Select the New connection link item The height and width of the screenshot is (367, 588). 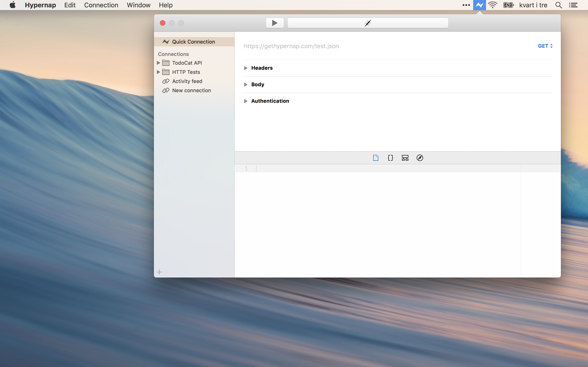click(x=191, y=91)
